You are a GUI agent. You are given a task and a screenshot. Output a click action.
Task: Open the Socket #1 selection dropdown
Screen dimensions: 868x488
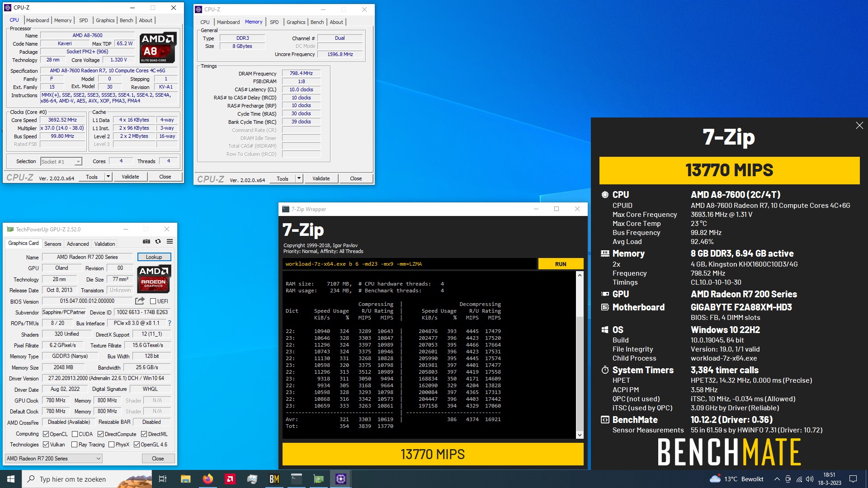point(61,161)
